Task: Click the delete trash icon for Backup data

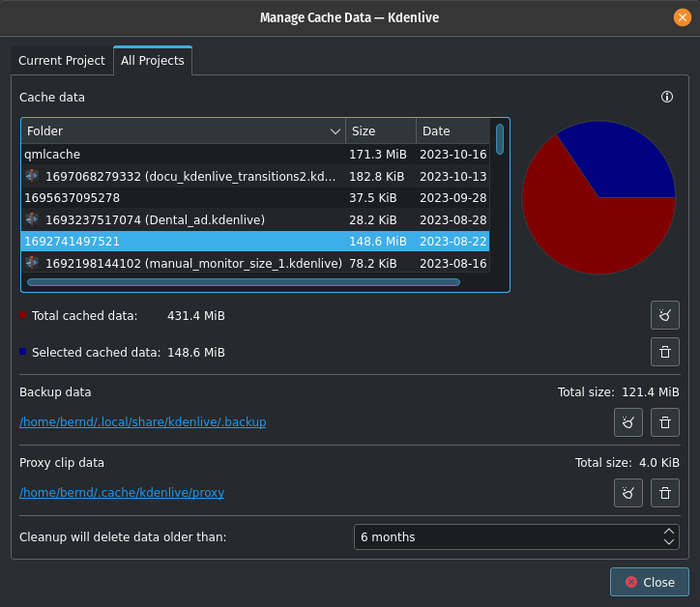Action: coord(665,422)
